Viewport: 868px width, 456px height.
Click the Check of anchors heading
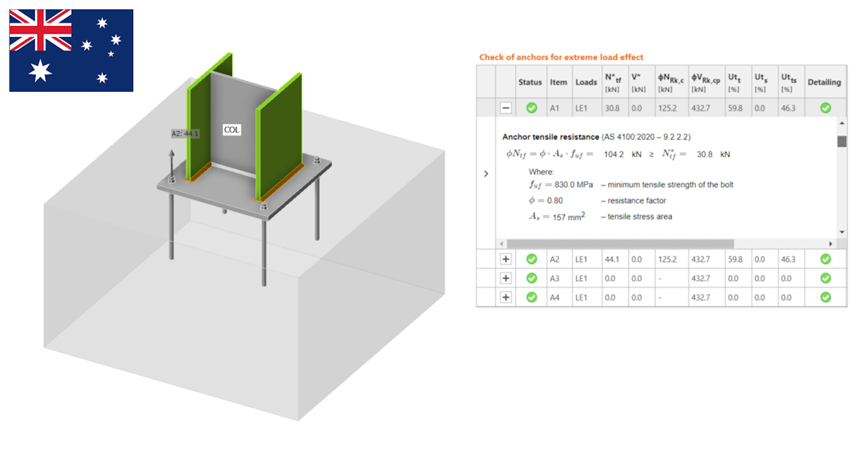[563, 56]
